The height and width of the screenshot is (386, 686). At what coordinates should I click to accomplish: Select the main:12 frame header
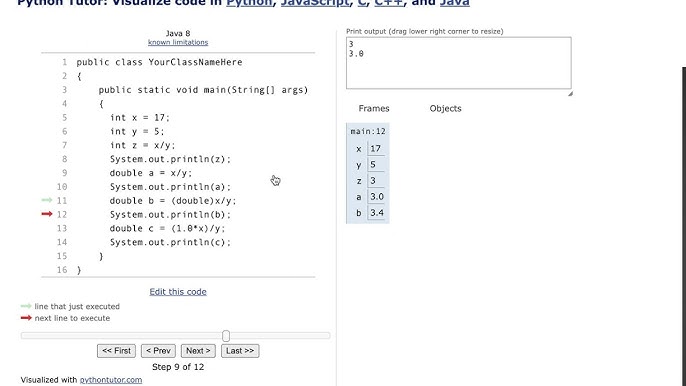pos(368,131)
